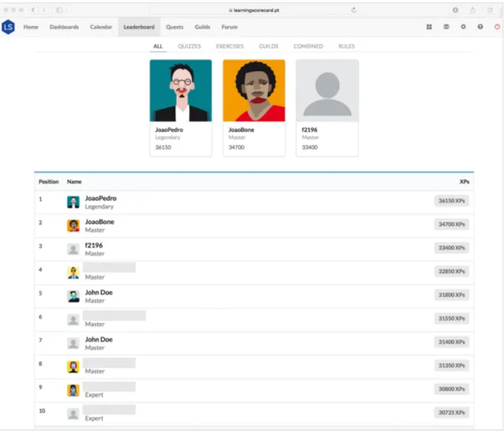This screenshot has height=434, width=504.
Task: Click the Name column header
Action: point(74,181)
